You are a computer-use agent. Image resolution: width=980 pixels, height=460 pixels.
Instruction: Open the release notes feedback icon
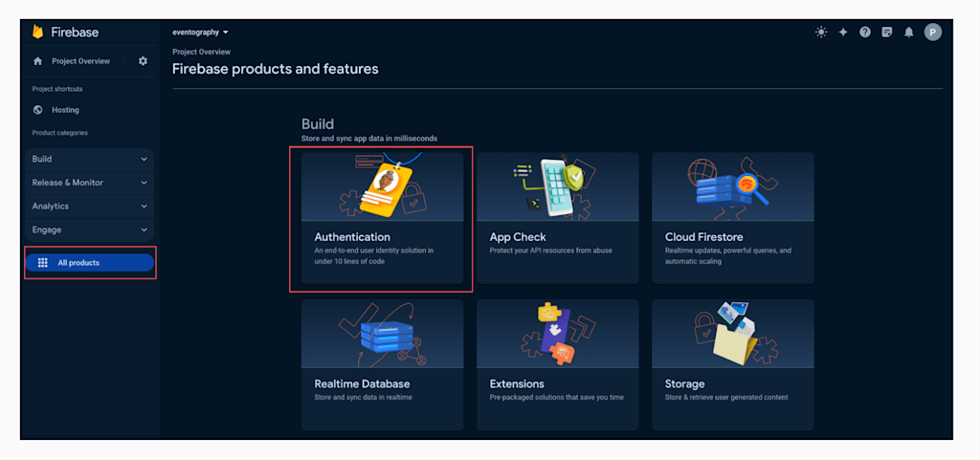click(887, 32)
